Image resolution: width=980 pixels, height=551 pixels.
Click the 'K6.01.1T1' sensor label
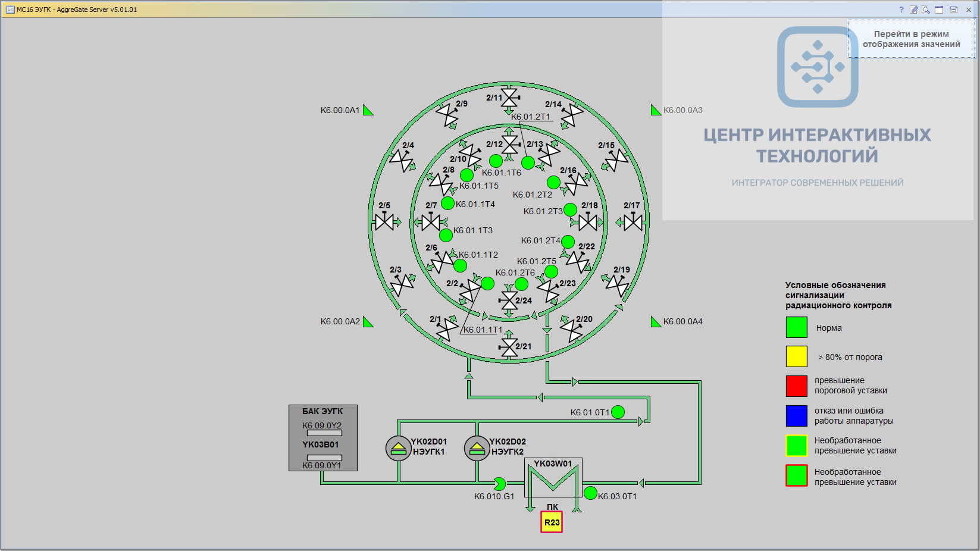[x=483, y=330]
